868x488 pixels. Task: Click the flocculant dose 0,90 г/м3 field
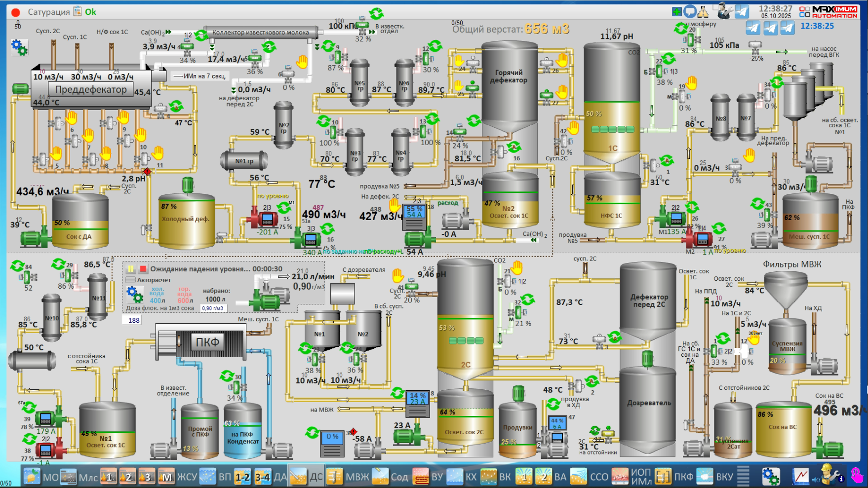(x=213, y=308)
